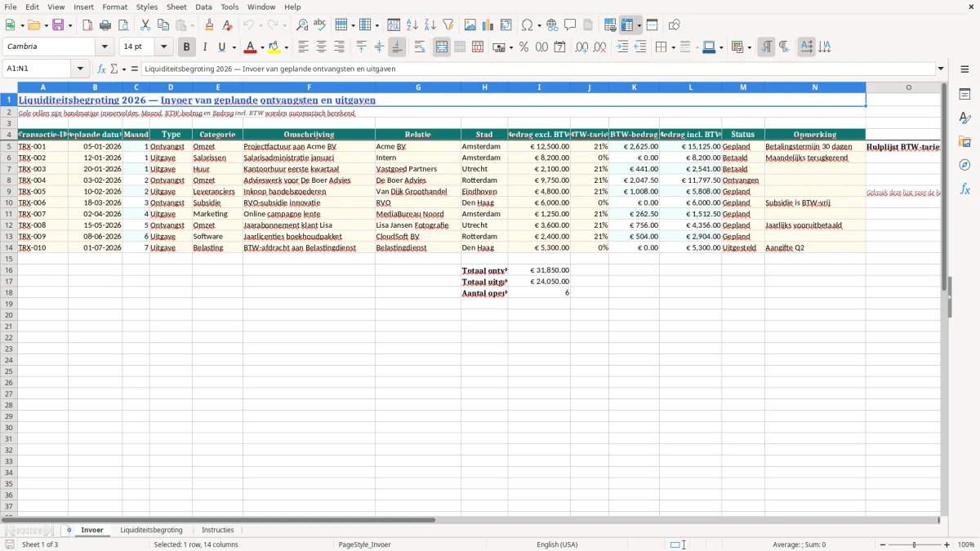Image resolution: width=980 pixels, height=551 pixels.
Task: Cut the selection with scissors icon
Action: pyautogui.click(x=145, y=25)
